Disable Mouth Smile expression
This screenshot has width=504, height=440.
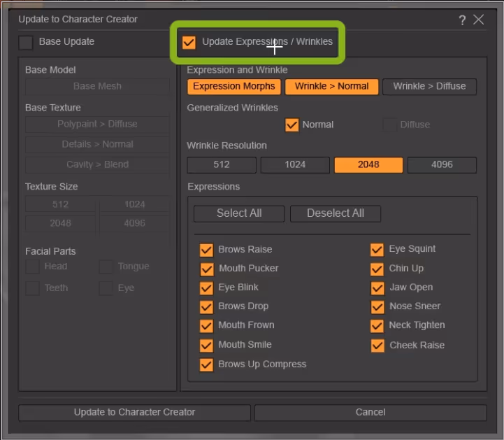pyautogui.click(x=206, y=346)
